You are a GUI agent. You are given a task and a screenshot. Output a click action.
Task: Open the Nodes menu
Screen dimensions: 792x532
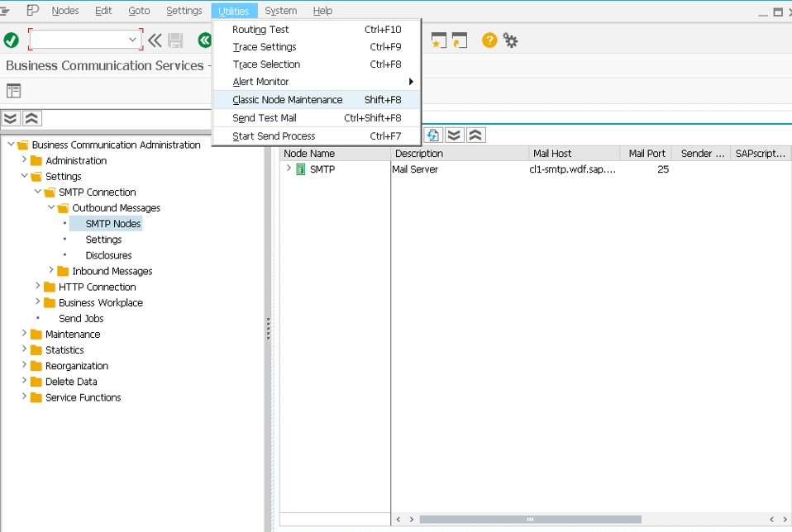(65, 11)
